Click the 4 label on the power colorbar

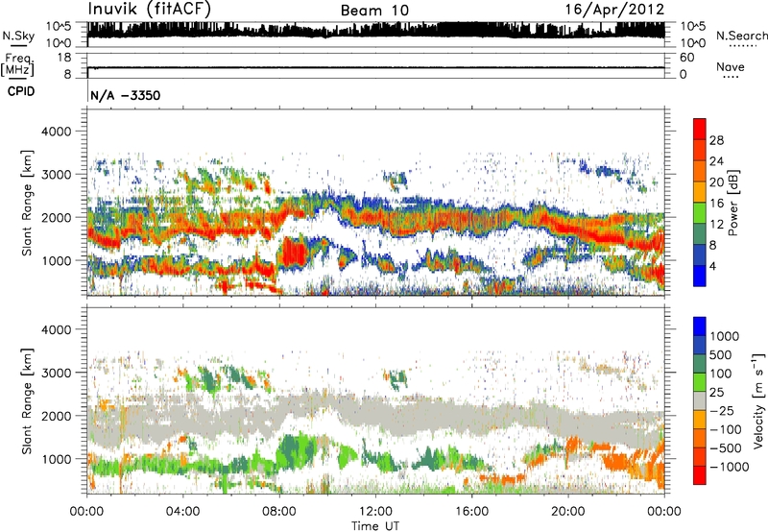pos(713,267)
